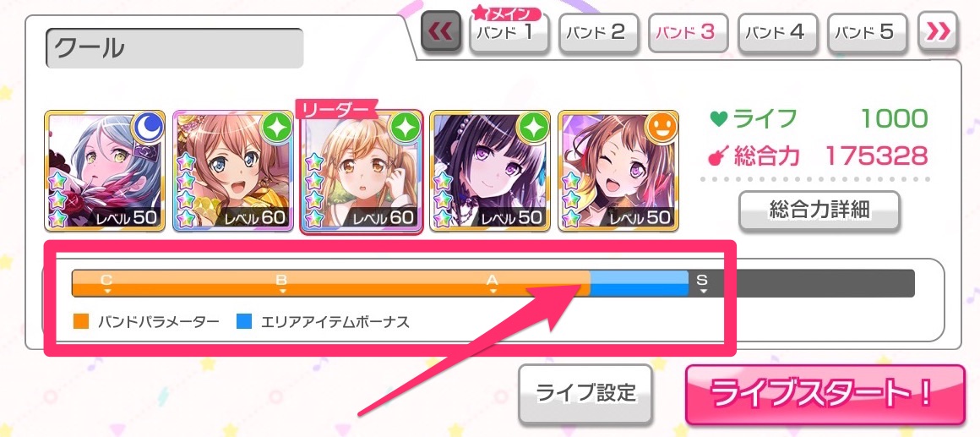Tap the black-haired level 50 member card
This screenshot has width=980, height=437.
pos(490,171)
